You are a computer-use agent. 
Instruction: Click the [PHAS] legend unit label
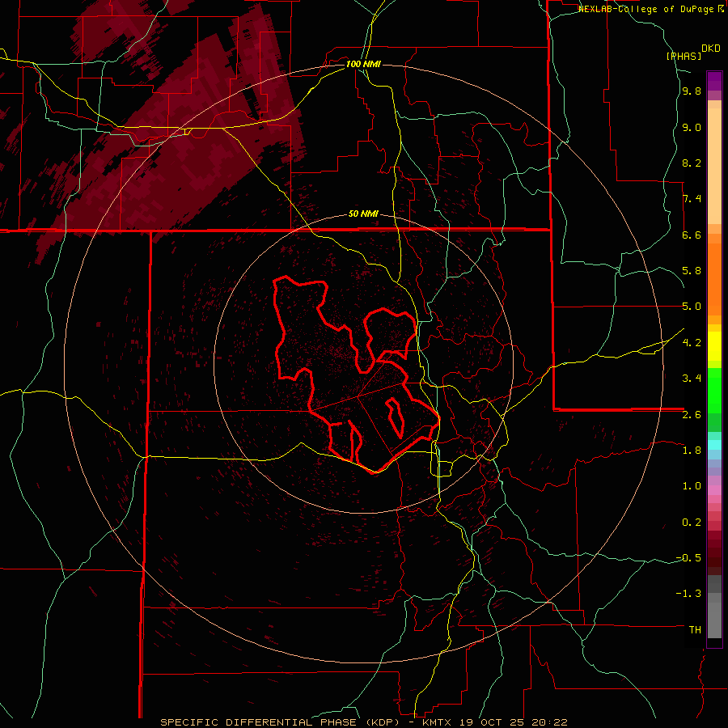(684, 56)
